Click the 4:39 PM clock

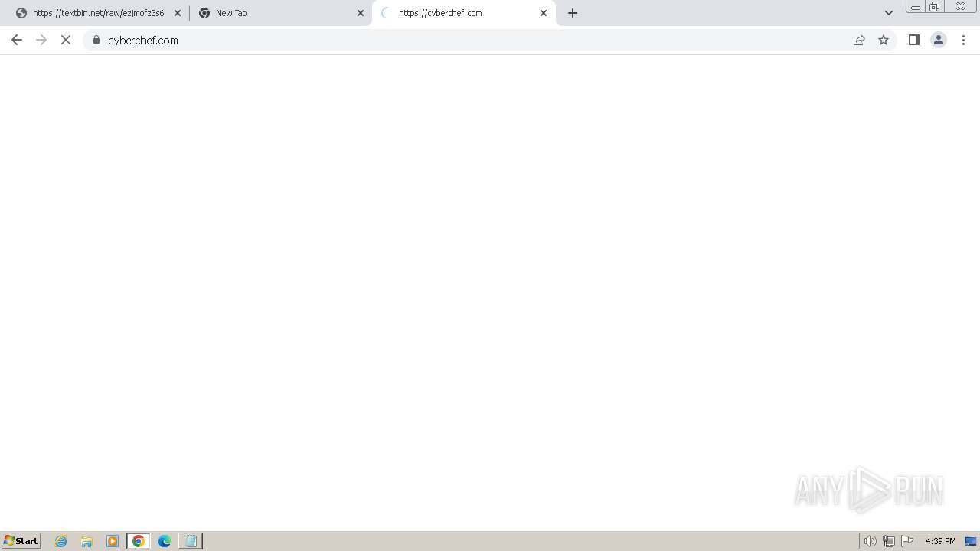940,541
